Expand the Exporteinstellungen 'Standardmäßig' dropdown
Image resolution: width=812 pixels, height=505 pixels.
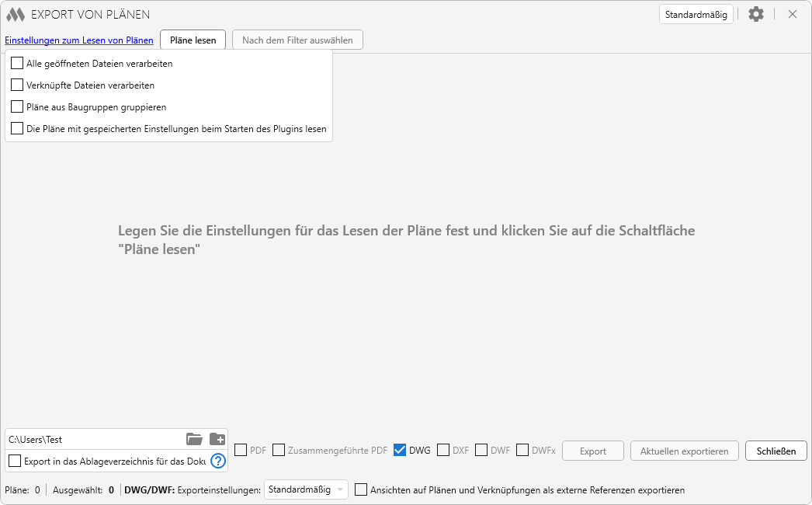click(x=306, y=489)
